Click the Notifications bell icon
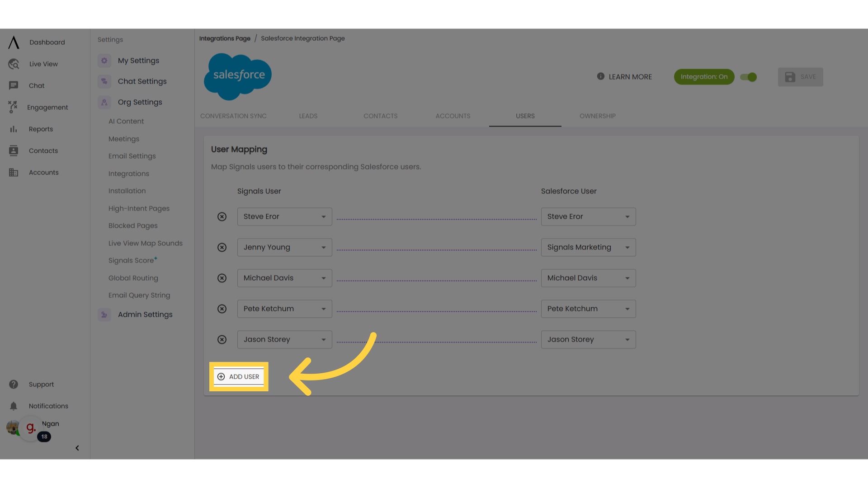The width and height of the screenshot is (868, 488). click(14, 406)
